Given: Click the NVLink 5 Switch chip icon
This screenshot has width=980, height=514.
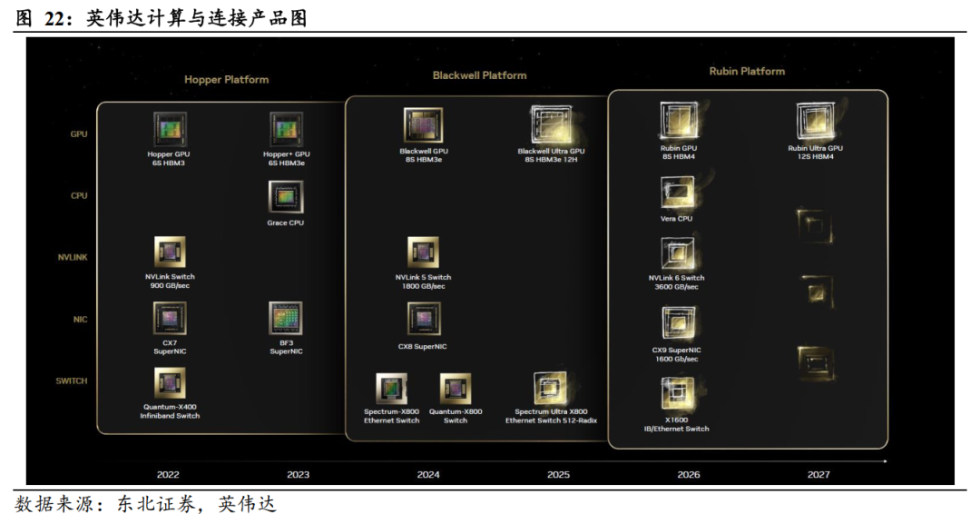Looking at the screenshot, I should click(423, 252).
